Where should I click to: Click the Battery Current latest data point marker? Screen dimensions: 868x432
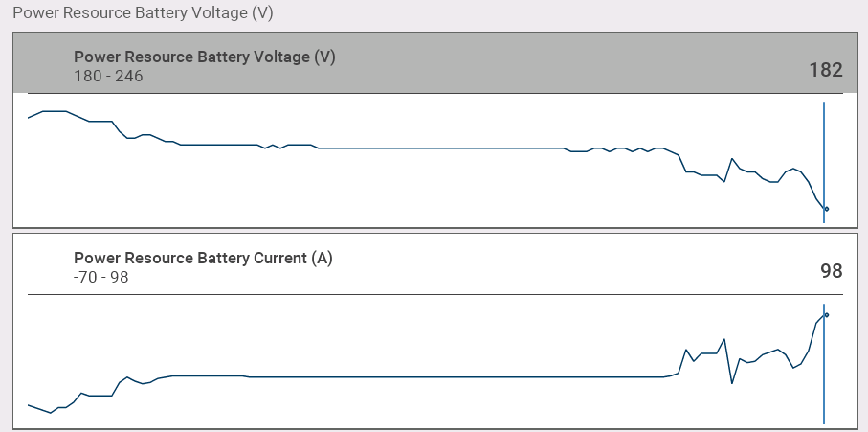click(826, 314)
